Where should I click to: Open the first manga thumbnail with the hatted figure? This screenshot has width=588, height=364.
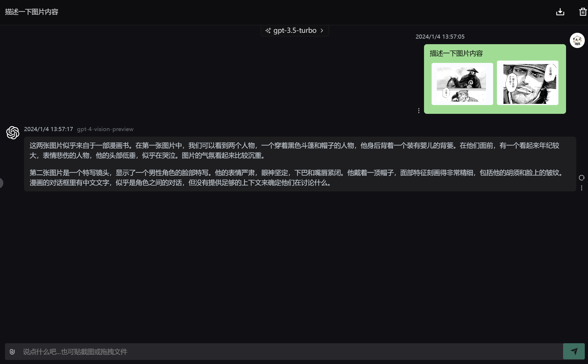[462, 84]
